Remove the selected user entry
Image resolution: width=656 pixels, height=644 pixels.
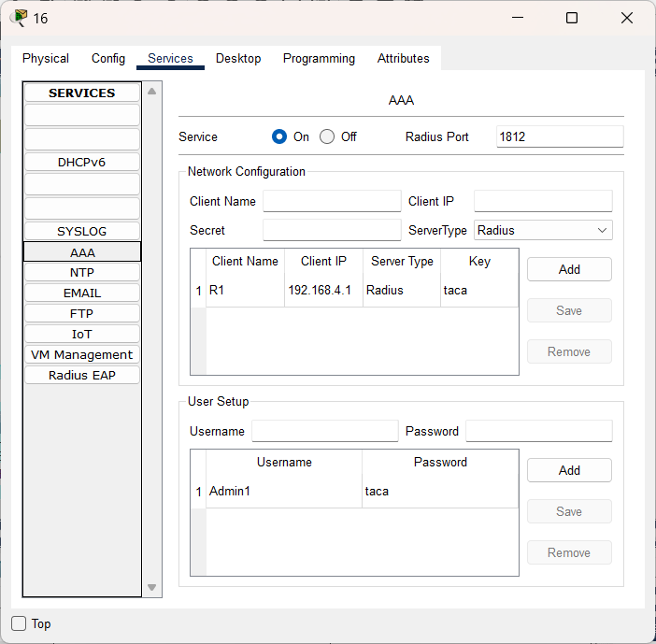click(569, 552)
